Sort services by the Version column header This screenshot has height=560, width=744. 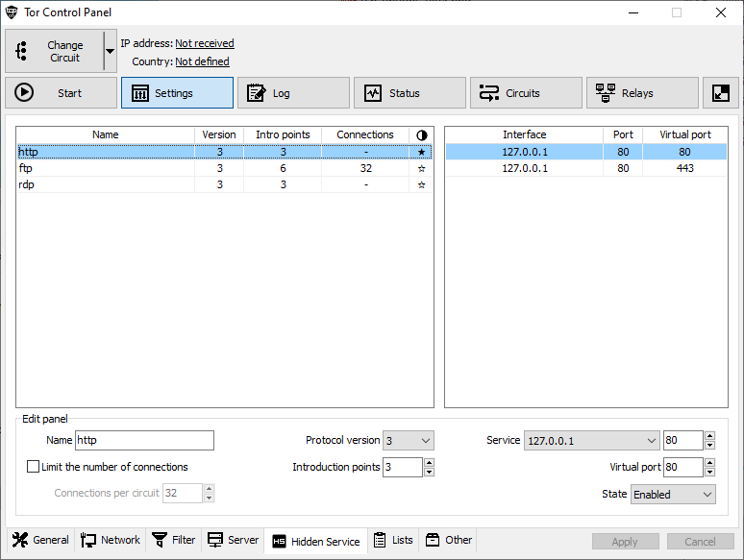219,134
